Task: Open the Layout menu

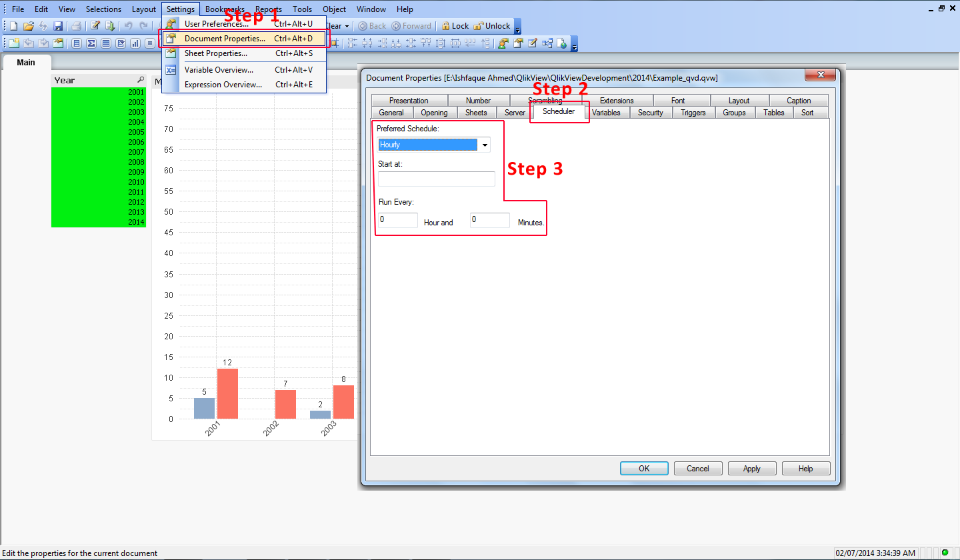Action: click(144, 9)
